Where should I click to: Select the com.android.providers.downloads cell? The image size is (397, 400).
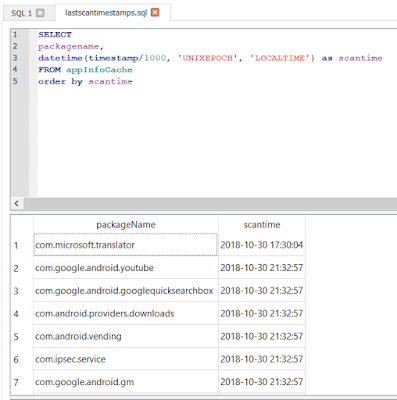click(x=126, y=313)
